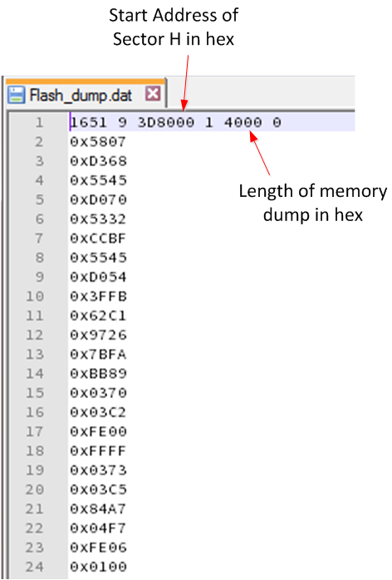Place the cursor at 0xCCBF
The height and width of the screenshot is (580, 392).
pyautogui.click(x=98, y=238)
